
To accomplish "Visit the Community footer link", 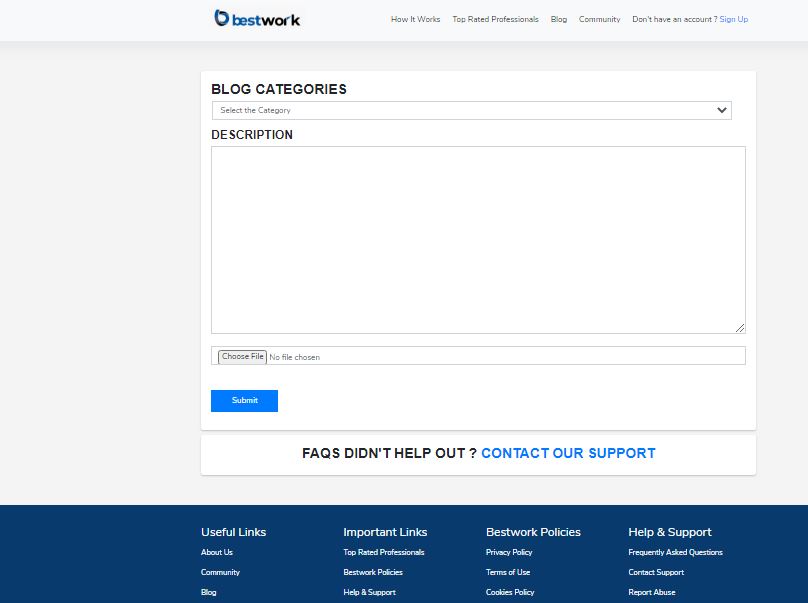I will coord(220,572).
